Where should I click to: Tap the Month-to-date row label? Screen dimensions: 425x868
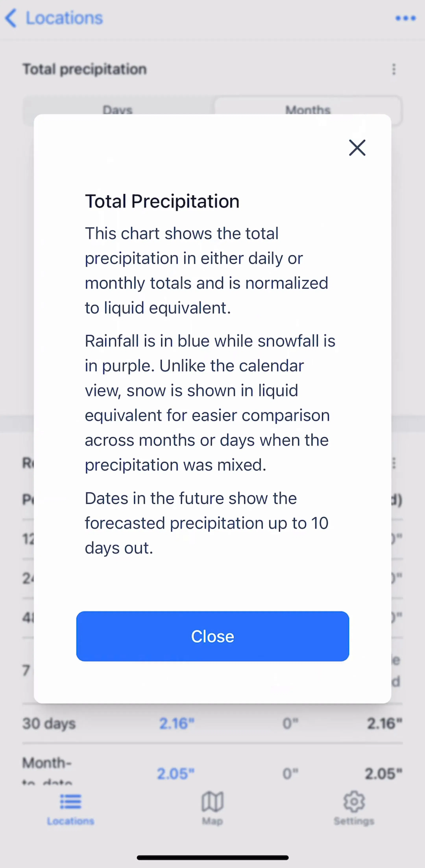pos(47,769)
